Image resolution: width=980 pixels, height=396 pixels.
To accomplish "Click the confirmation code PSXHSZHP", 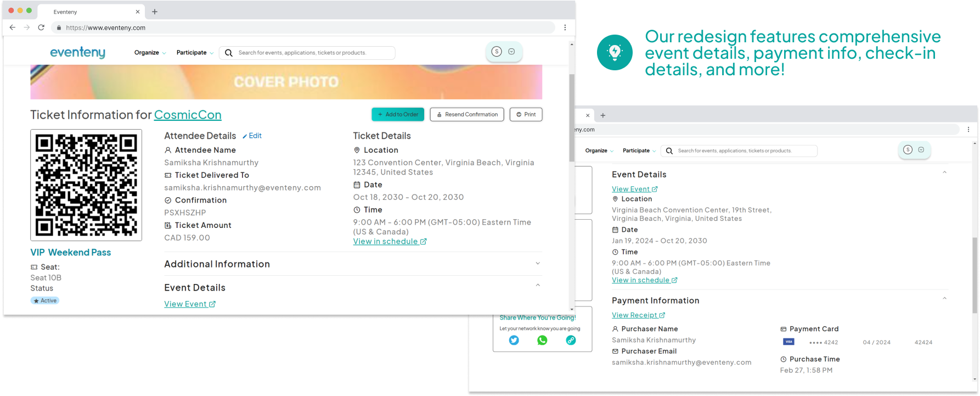I will [185, 213].
